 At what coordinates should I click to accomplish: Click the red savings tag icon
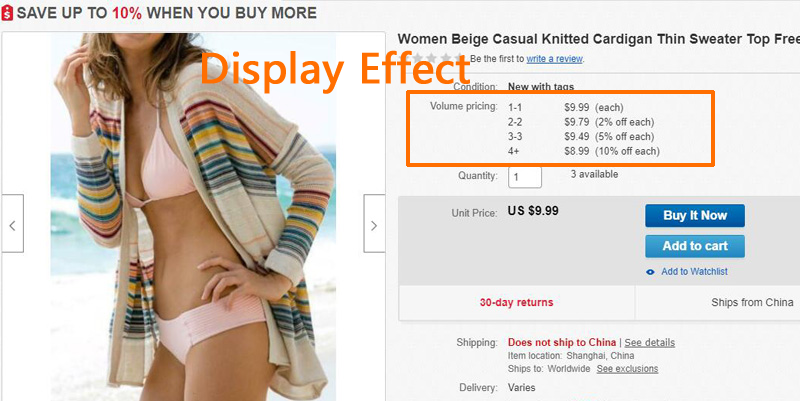click(x=7, y=13)
